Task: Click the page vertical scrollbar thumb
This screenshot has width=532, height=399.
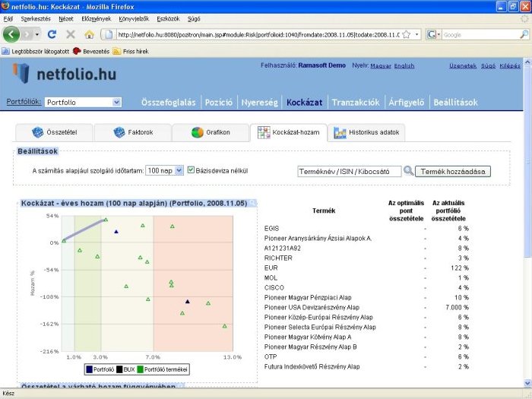Action: tap(527, 161)
